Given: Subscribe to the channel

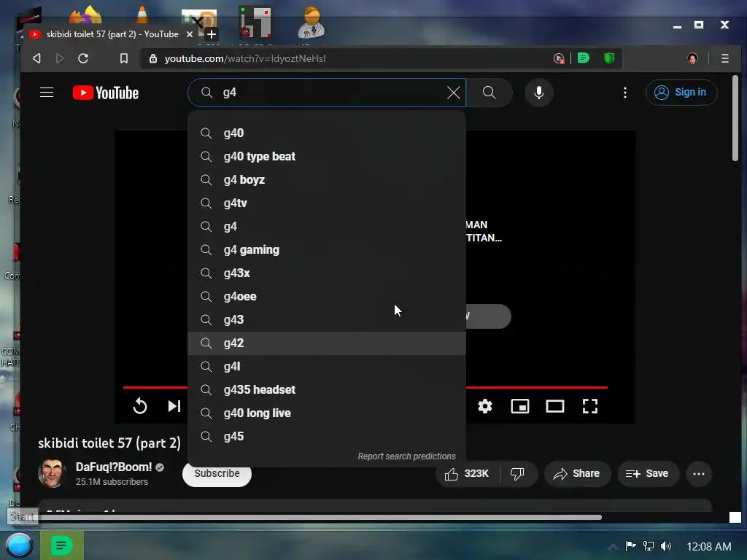Looking at the screenshot, I should (217, 473).
